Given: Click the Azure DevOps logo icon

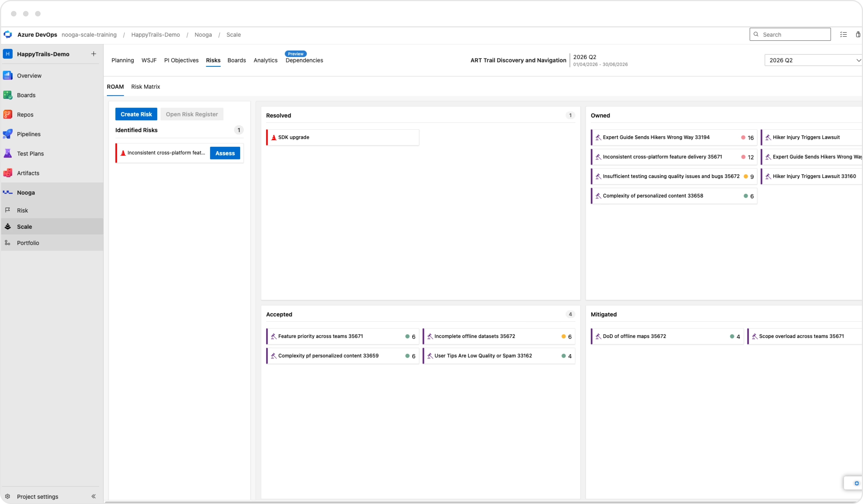Looking at the screenshot, I should pos(8,35).
